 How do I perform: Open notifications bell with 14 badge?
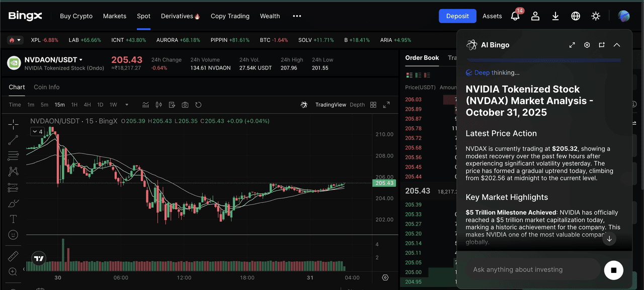[515, 16]
